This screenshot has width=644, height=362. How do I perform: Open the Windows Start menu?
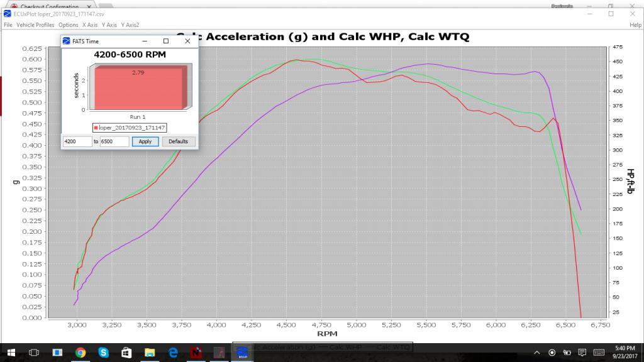pyautogui.click(x=11, y=352)
